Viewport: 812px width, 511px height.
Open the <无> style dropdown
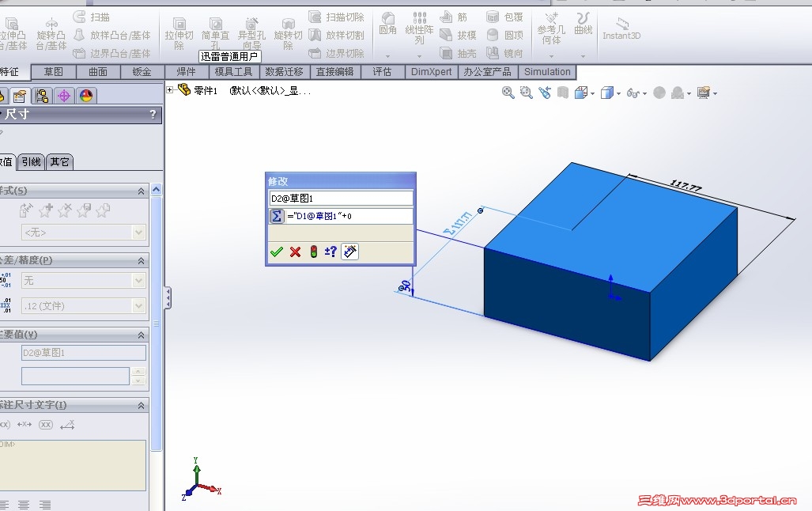click(x=138, y=233)
